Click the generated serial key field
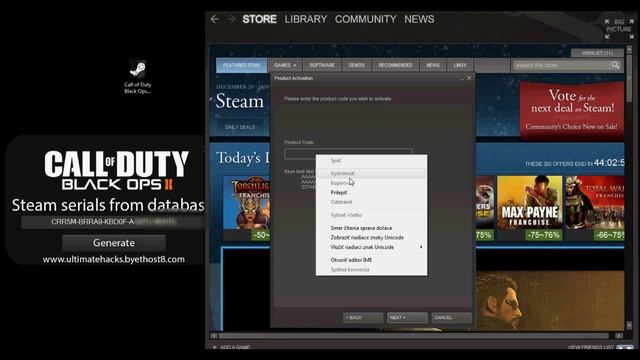This screenshot has width=640, height=360. [x=113, y=222]
